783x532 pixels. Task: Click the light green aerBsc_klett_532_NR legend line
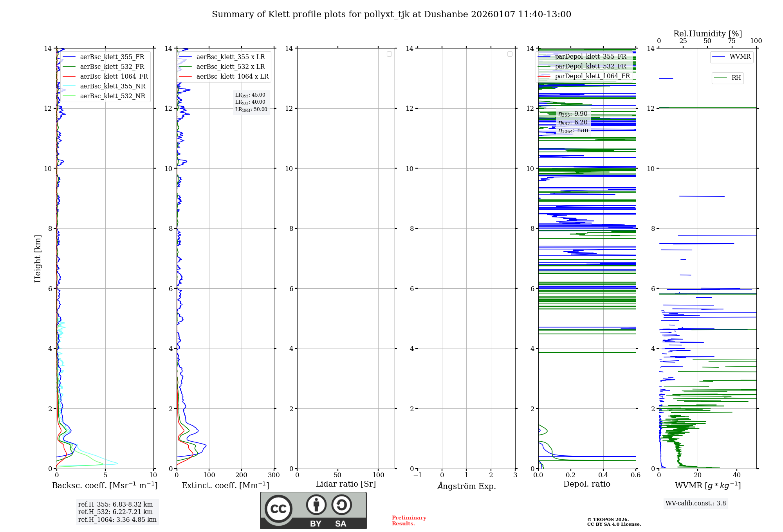pyautogui.click(x=69, y=96)
